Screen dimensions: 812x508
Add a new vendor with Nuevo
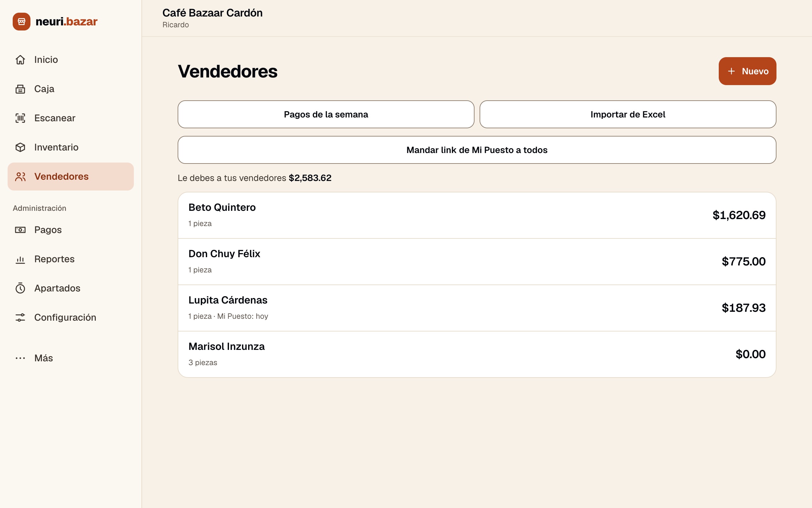click(x=747, y=71)
